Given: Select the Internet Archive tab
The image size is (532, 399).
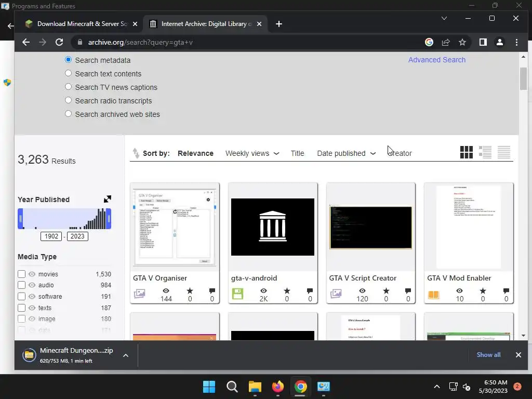Looking at the screenshot, I should 206,24.
